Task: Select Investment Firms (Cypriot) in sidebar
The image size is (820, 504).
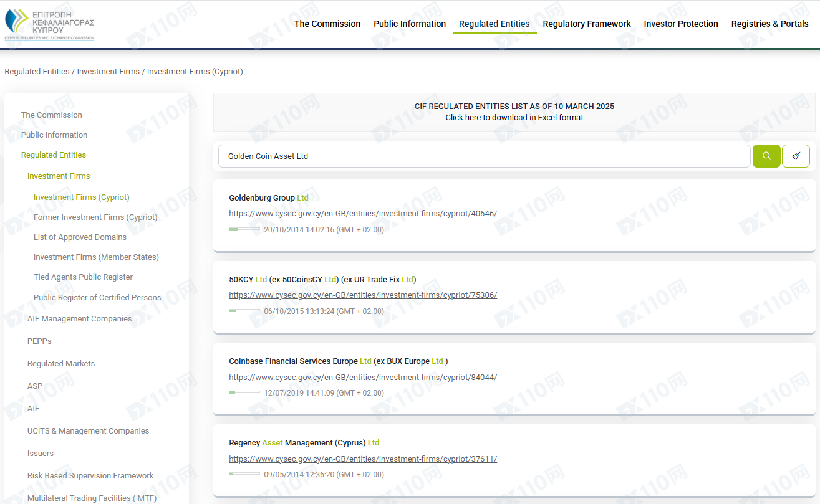Action: (82, 197)
